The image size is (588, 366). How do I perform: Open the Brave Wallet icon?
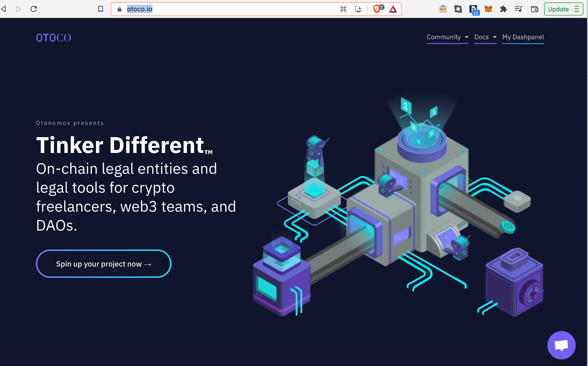(535, 9)
